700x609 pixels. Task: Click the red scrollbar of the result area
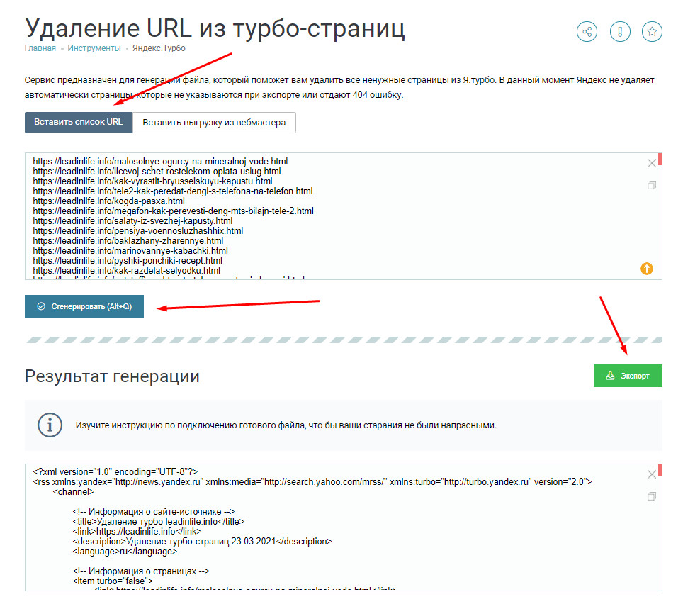(x=660, y=470)
